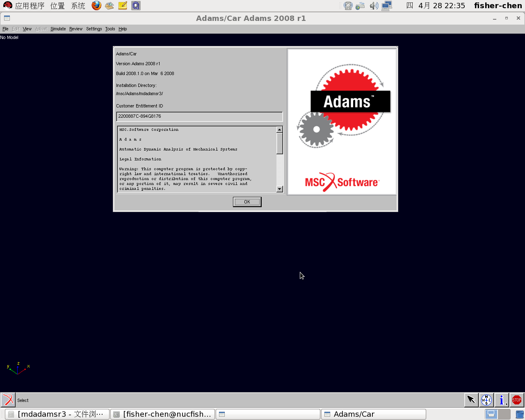
Task: Click the 'No Model' label
Action: pos(9,37)
